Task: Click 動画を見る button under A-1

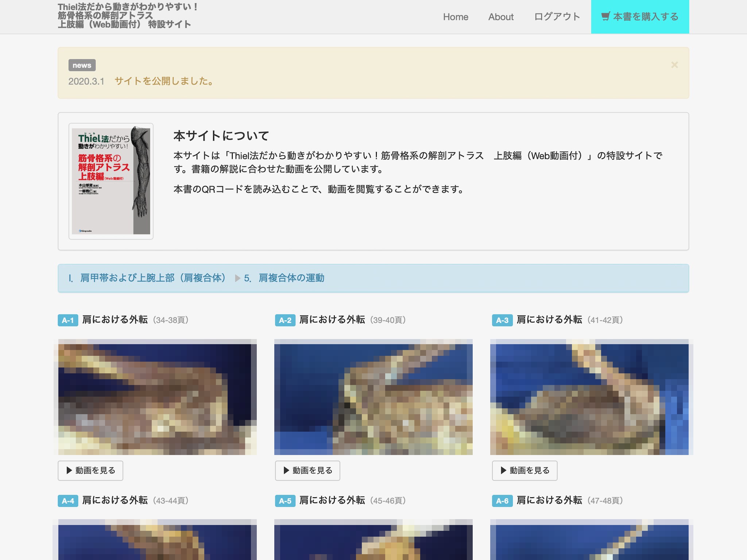Action: [x=90, y=471]
